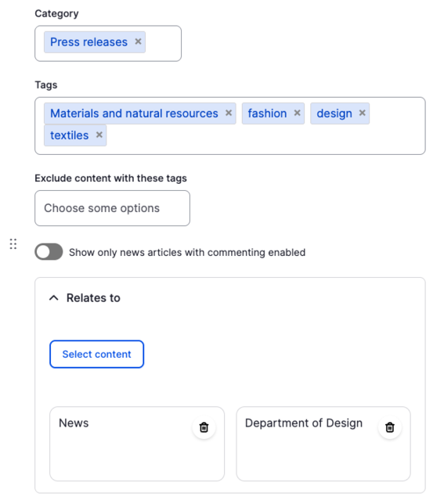Click inside the Tags field
The width and height of the screenshot is (444, 504).
click(x=230, y=126)
